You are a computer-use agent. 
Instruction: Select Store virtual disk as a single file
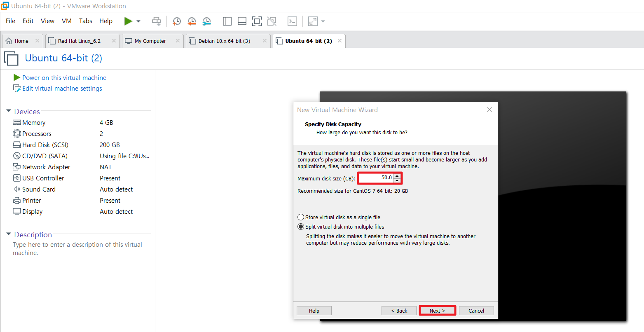coord(301,217)
